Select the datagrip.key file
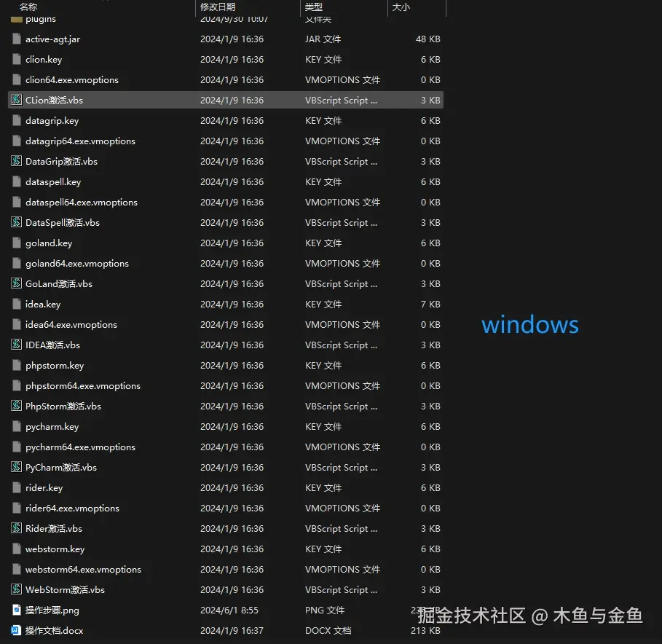The width and height of the screenshot is (662, 644). click(51, 120)
